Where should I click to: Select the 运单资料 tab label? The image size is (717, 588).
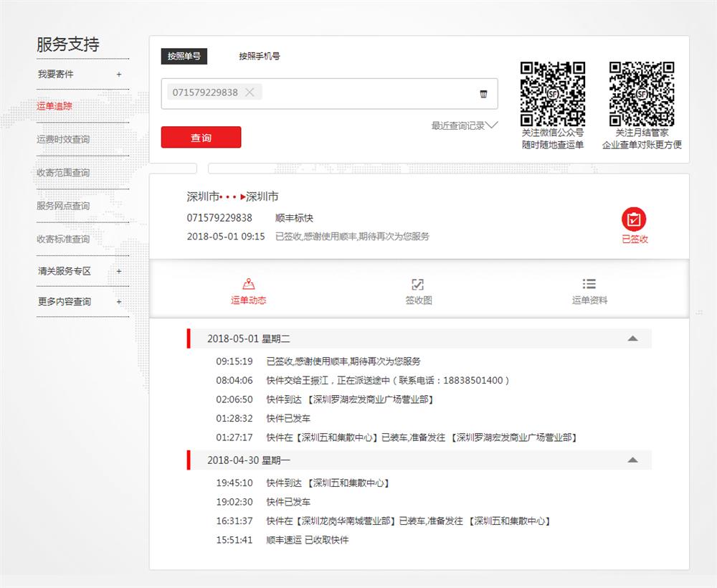589,300
